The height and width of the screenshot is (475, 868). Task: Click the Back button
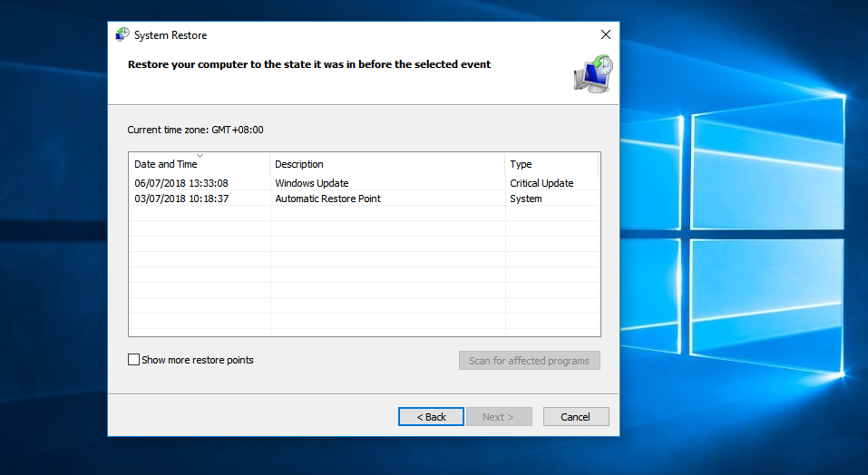[x=431, y=417]
